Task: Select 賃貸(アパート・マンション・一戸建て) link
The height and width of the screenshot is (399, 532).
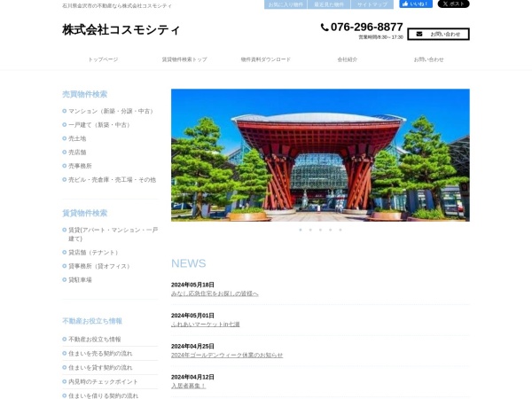Action: point(113,234)
